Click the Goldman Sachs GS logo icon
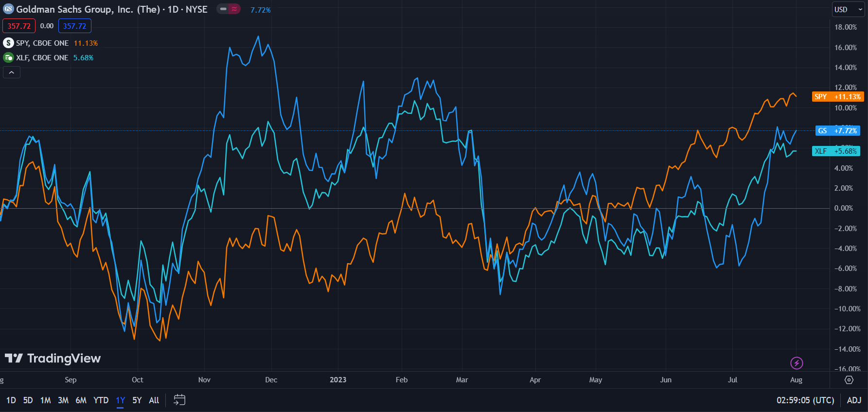The height and width of the screenshot is (412, 868). point(8,9)
